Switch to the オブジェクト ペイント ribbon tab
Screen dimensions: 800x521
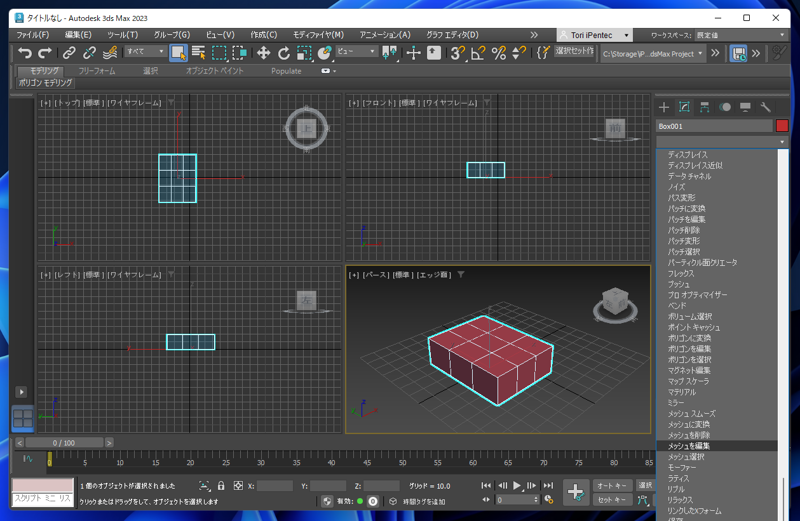click(214, 71)
